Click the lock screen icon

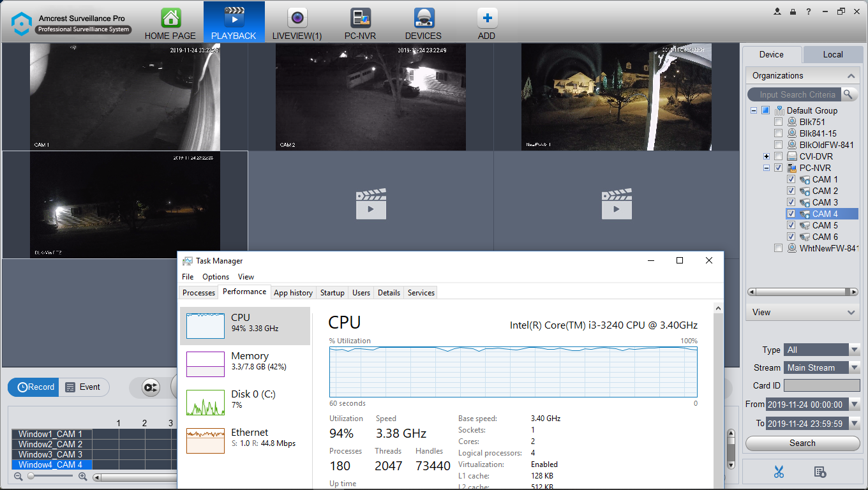pyautogui.click(x=793, y=11)
